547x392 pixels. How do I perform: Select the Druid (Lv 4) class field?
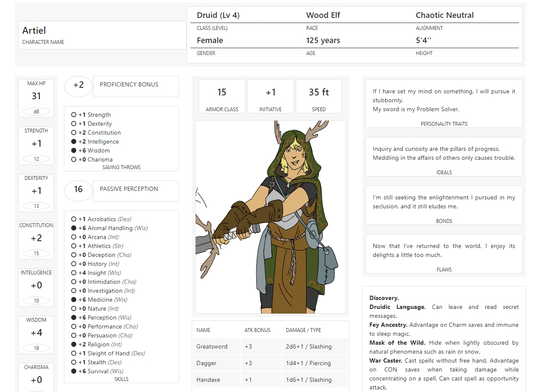(x=218, y=15)
